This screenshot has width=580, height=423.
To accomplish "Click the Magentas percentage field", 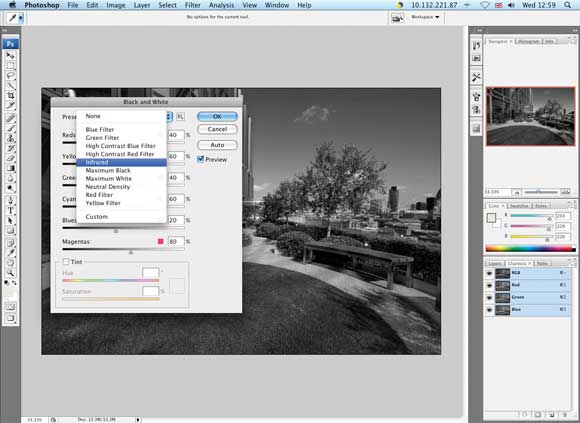I will click(176, 241).
